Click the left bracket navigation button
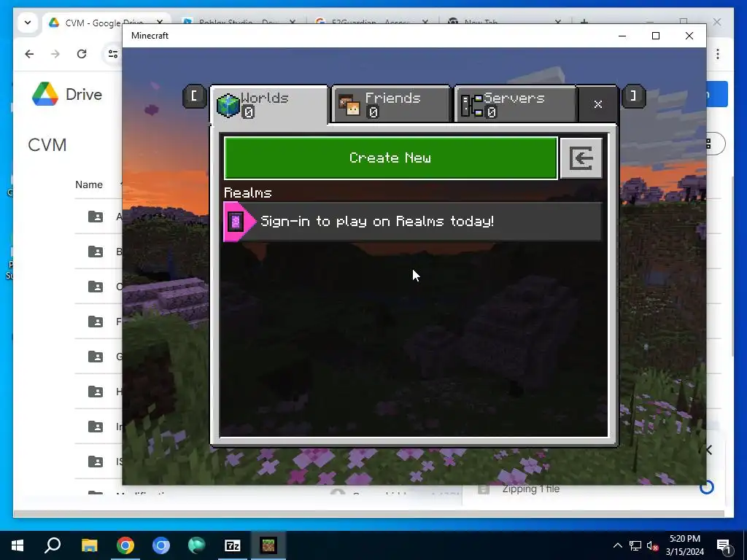 194,96
